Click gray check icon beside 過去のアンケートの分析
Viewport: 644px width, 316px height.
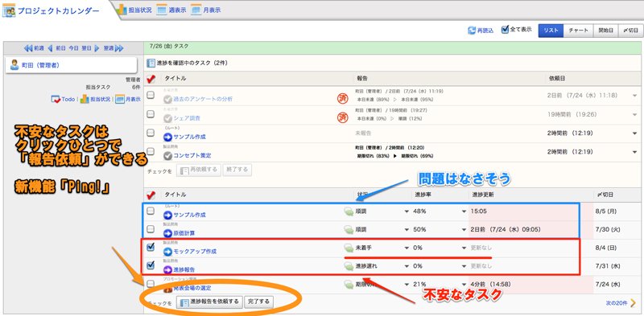167,100
